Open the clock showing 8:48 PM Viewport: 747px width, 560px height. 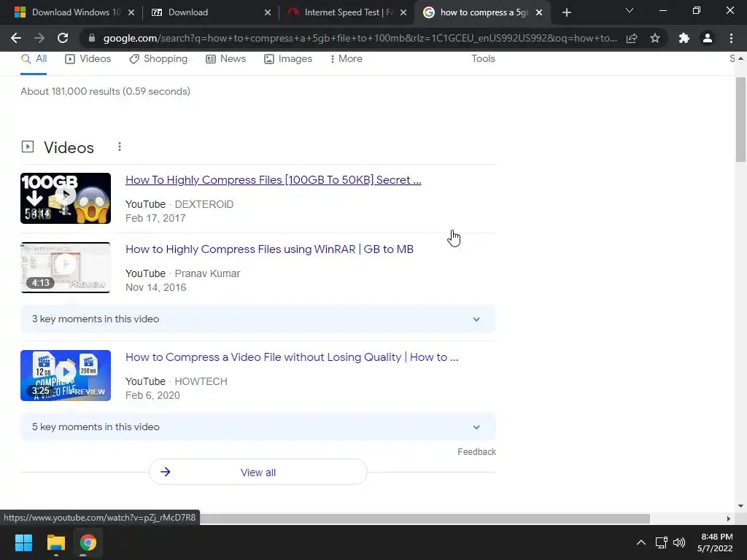pos(715,542)
